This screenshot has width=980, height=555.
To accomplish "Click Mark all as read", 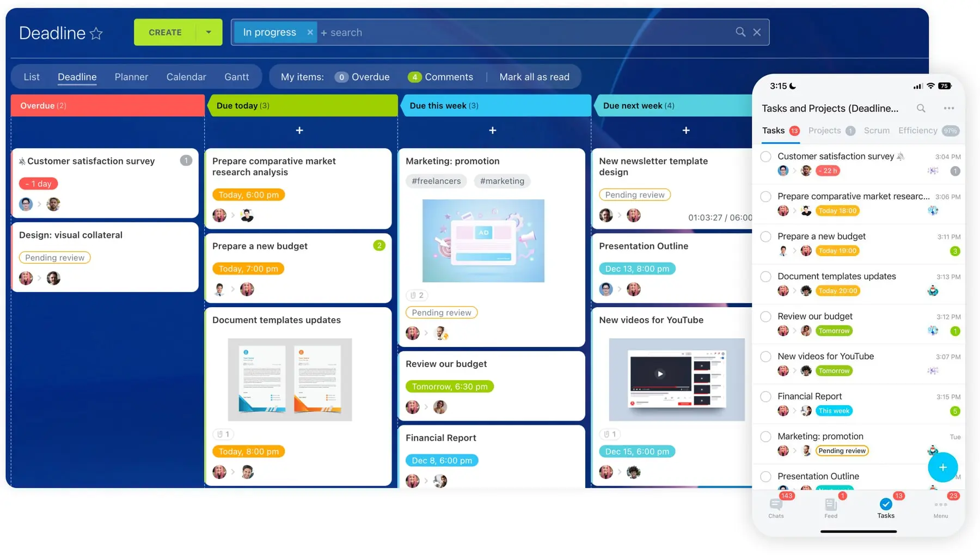I will 534,77.
